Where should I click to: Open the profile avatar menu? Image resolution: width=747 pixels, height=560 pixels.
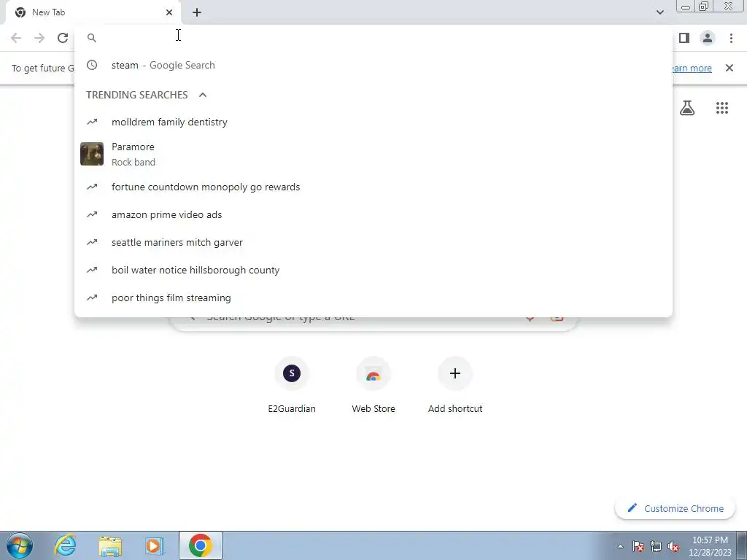pos(708,38)
